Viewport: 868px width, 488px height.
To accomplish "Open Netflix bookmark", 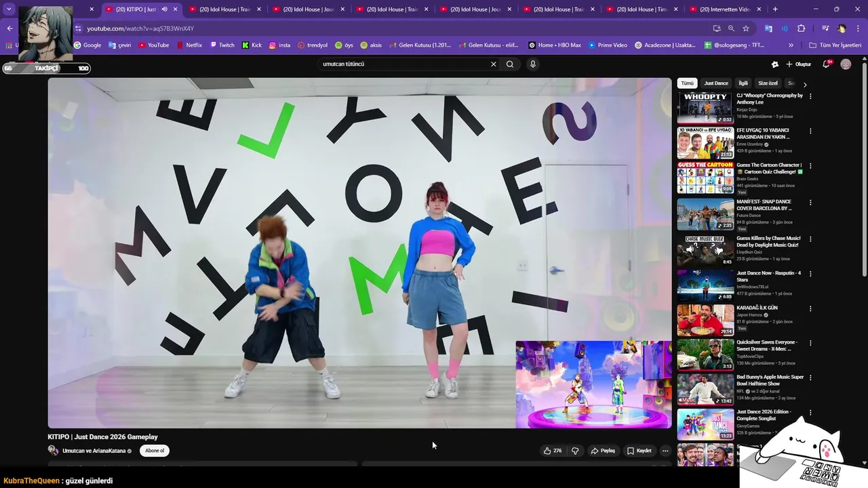I will coord(189,45).
